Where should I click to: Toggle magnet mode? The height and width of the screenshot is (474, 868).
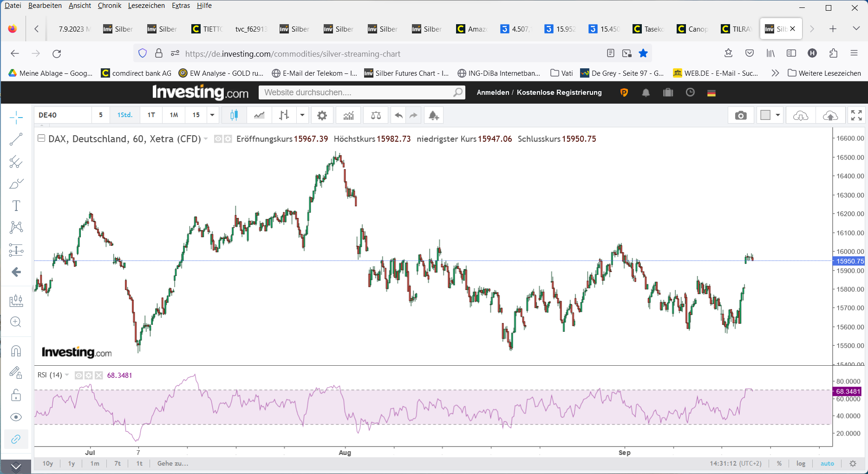click(x=16, y=351)
